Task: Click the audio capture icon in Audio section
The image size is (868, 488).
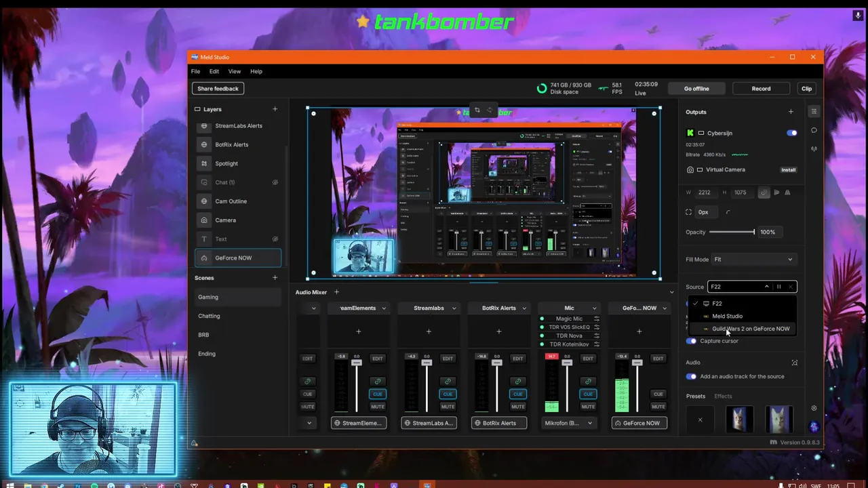Action: 795,363
